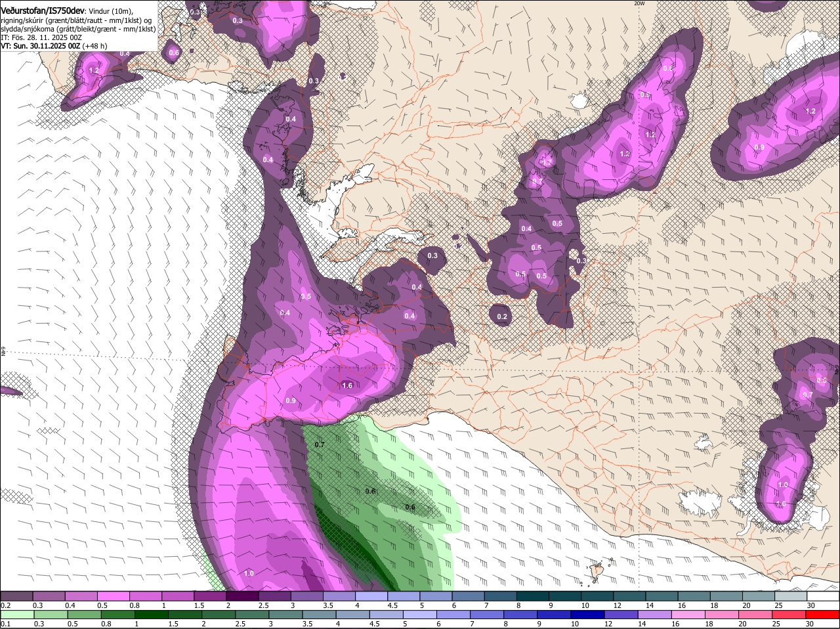
Task: Select the upper legend swatch labeled 16
Action: pyautogui.click(x=694, y=596)
